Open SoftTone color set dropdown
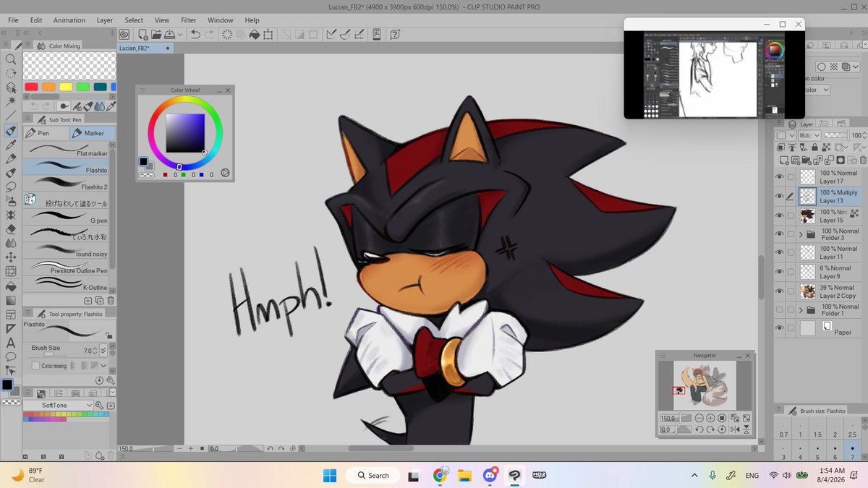This screenshot has height=488, width=868. 58,406
